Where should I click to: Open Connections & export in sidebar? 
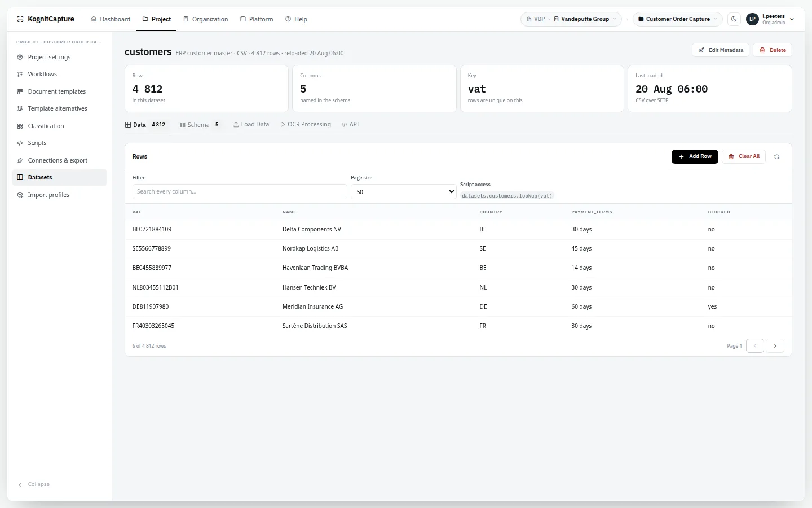(x=59, y=160)
